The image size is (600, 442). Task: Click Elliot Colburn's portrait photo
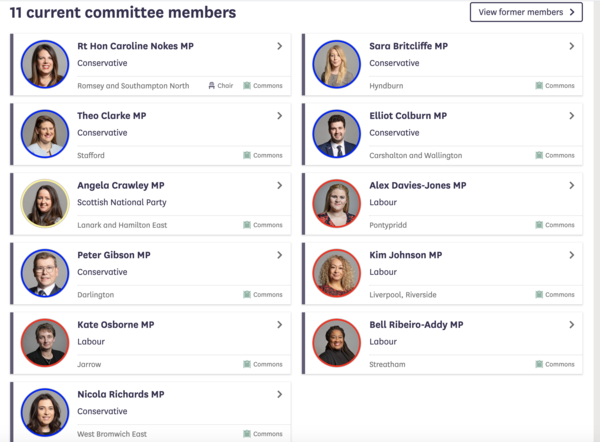[337, 134]
